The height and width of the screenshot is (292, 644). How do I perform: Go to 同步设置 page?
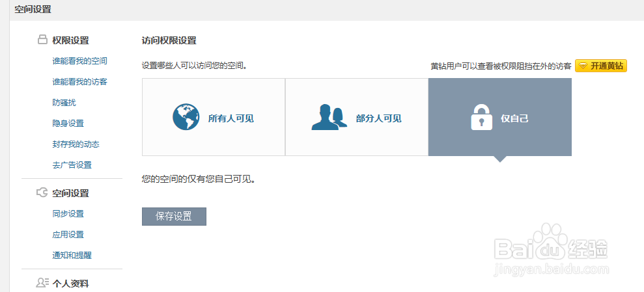(68, 214)
